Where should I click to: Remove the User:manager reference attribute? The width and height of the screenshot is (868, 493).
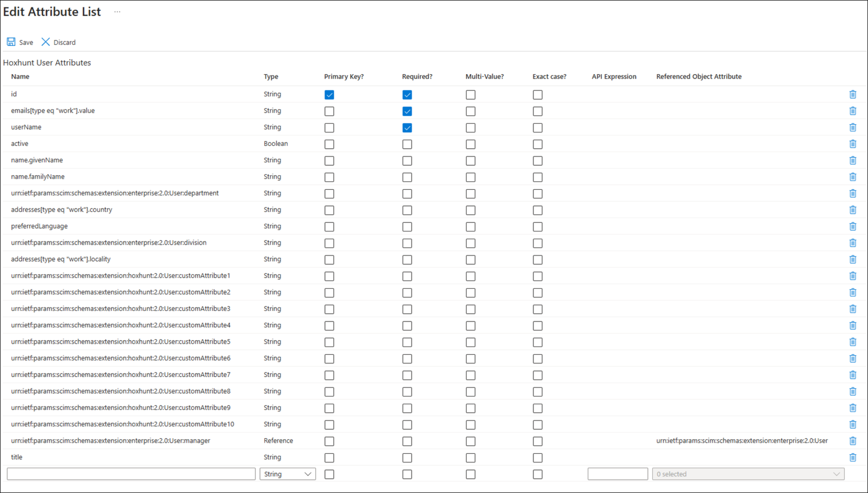pyautogui.click(x=853, y=441)
